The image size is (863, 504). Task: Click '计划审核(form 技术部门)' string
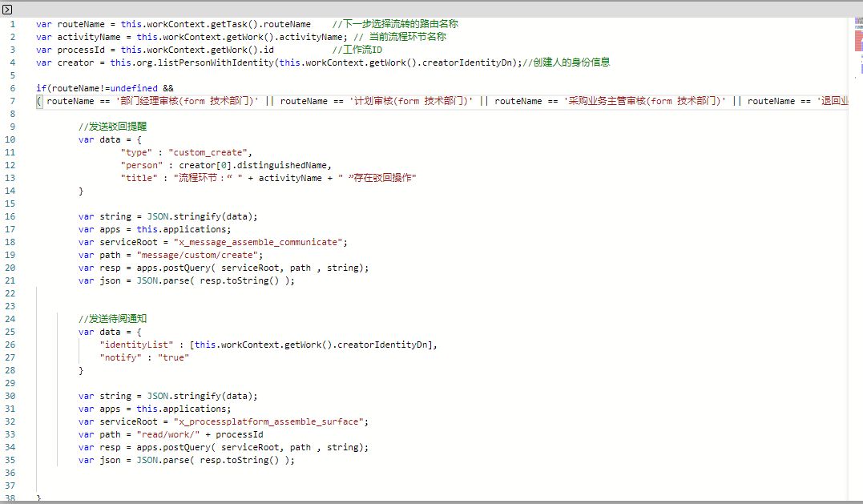410,101
